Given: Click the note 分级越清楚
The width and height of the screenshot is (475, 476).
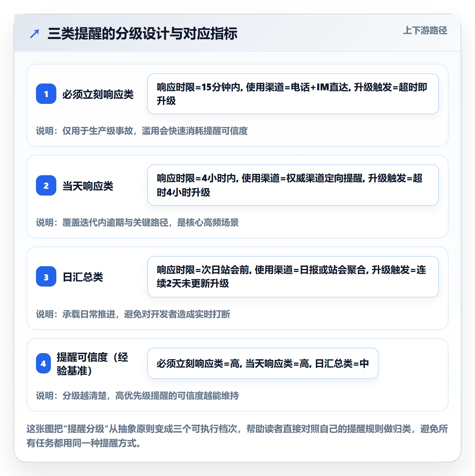Looking at the screenshot, I should pyautogui.click(x=137, y=396).
